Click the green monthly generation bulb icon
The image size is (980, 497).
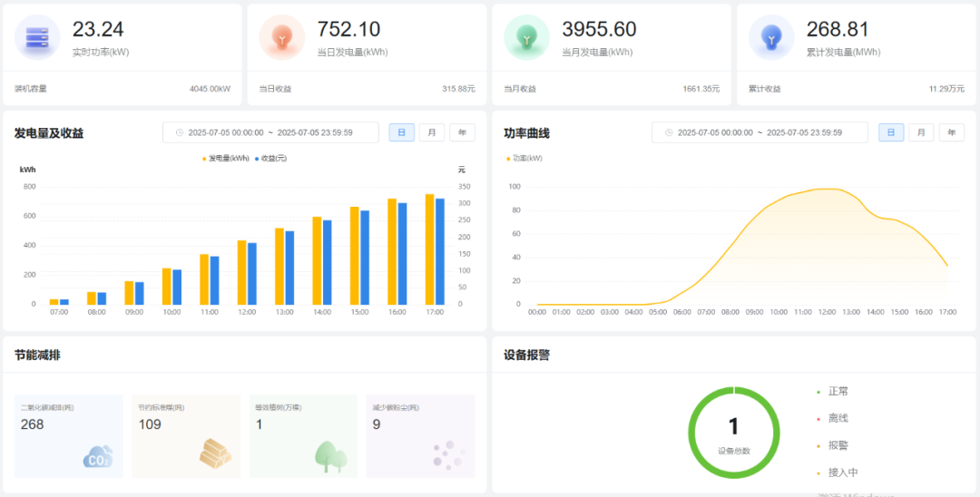point(526,37)
